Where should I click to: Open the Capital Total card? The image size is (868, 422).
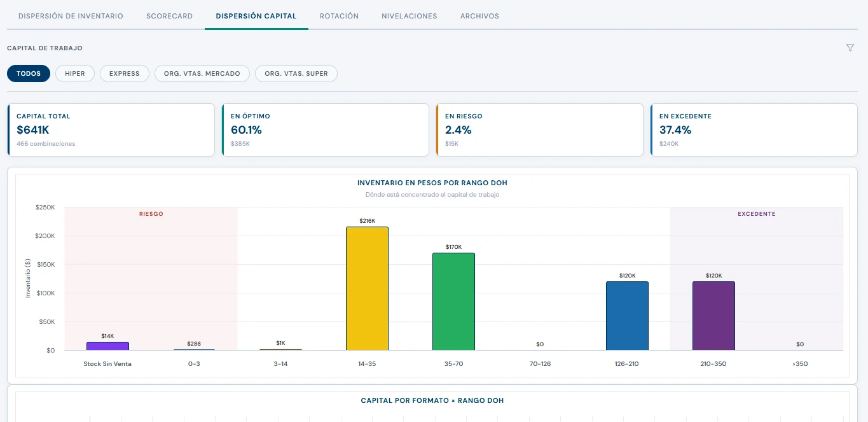point(111,130)
